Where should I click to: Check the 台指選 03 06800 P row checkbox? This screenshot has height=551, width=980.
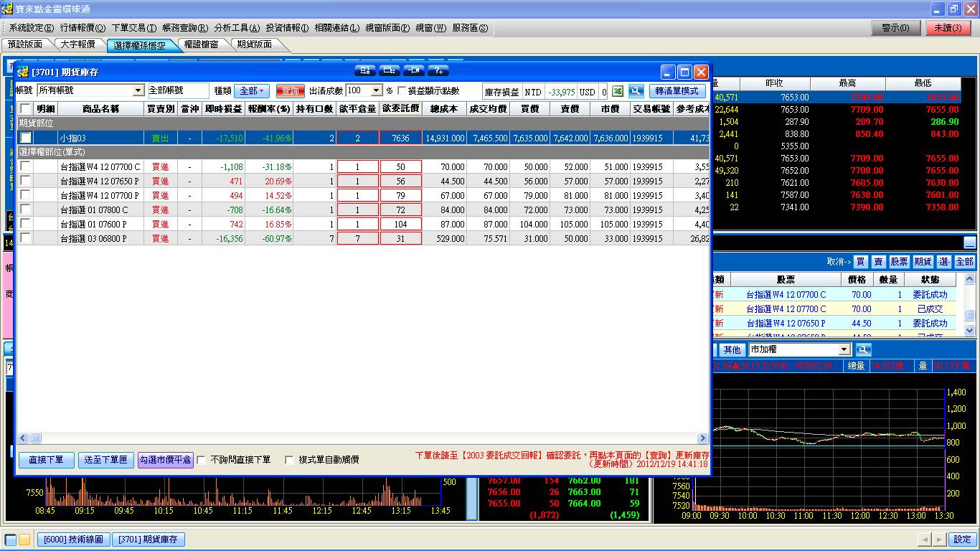[x=25, y=238]
